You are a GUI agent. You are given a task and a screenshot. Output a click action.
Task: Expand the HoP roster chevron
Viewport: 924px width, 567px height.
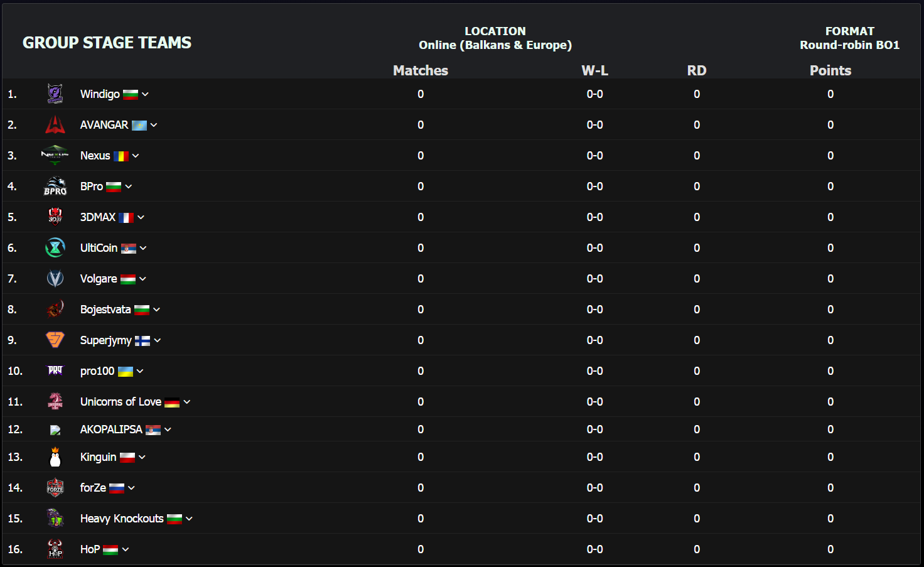tap(126, 549)
